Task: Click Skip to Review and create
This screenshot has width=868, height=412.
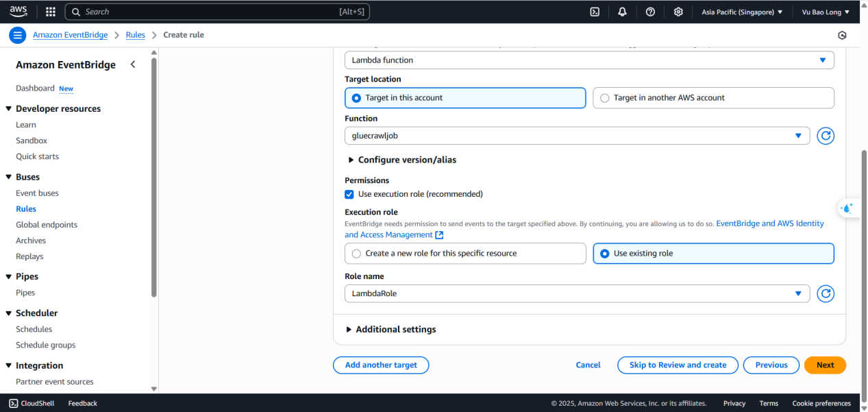Action: (x=678, y=365)
